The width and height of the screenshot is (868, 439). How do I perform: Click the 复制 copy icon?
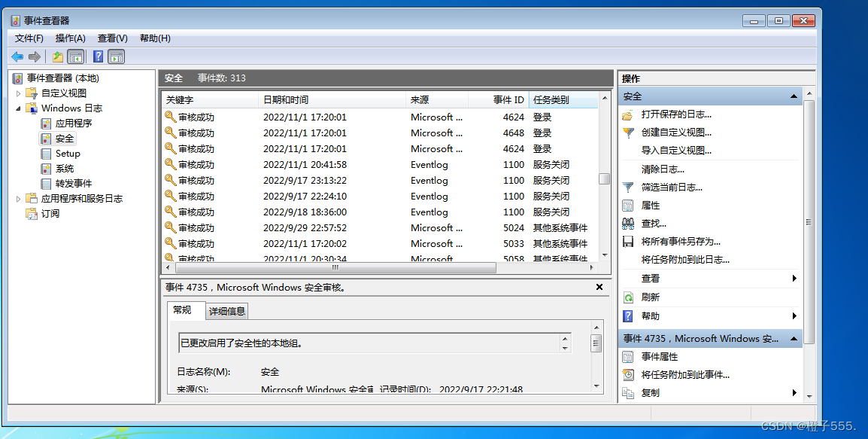628,393
